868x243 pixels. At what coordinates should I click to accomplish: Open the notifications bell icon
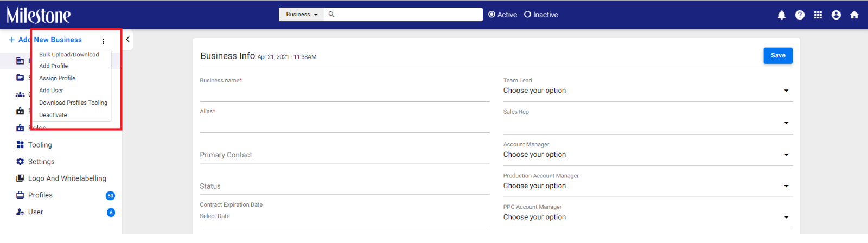782,15
